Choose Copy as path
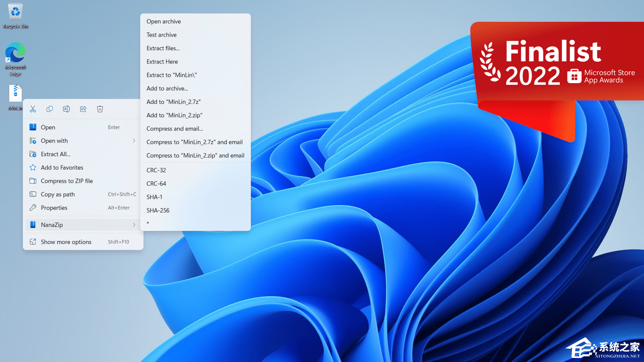 (83, 194)
